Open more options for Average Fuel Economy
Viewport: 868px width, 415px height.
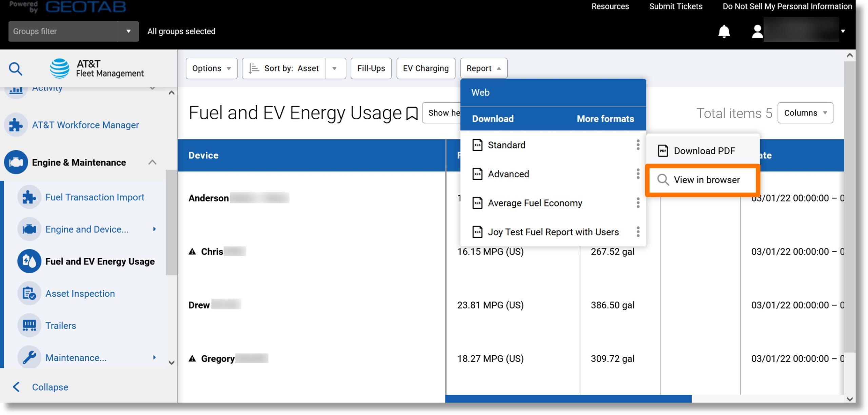638,203
